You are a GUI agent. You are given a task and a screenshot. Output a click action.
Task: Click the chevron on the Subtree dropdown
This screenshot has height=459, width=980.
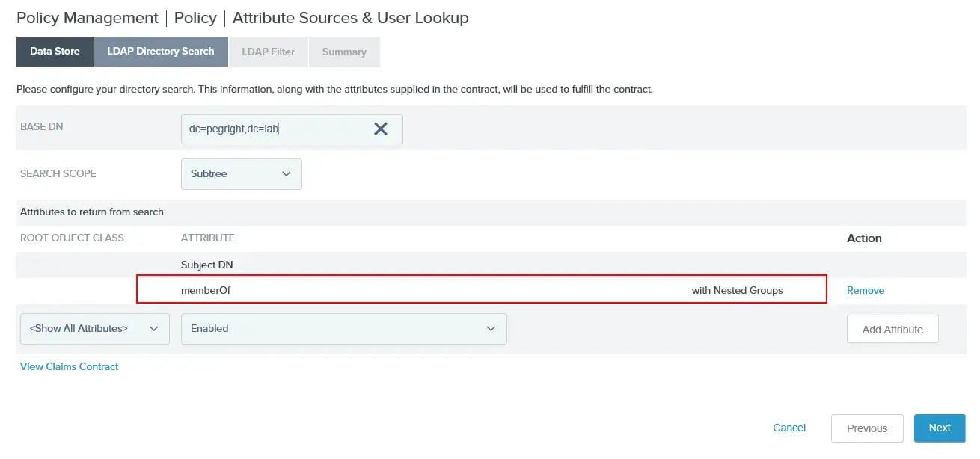point(287,173)
